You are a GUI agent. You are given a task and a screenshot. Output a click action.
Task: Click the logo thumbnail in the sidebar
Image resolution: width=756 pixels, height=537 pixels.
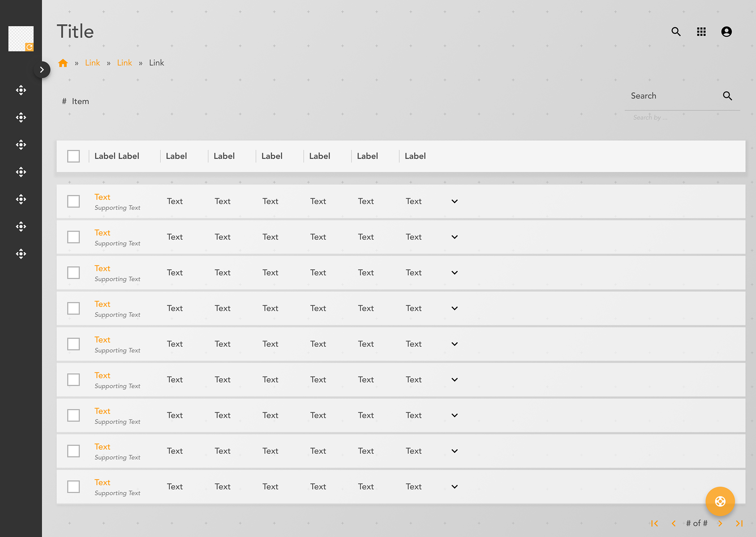pyautogui.click(x=21, y=38)
